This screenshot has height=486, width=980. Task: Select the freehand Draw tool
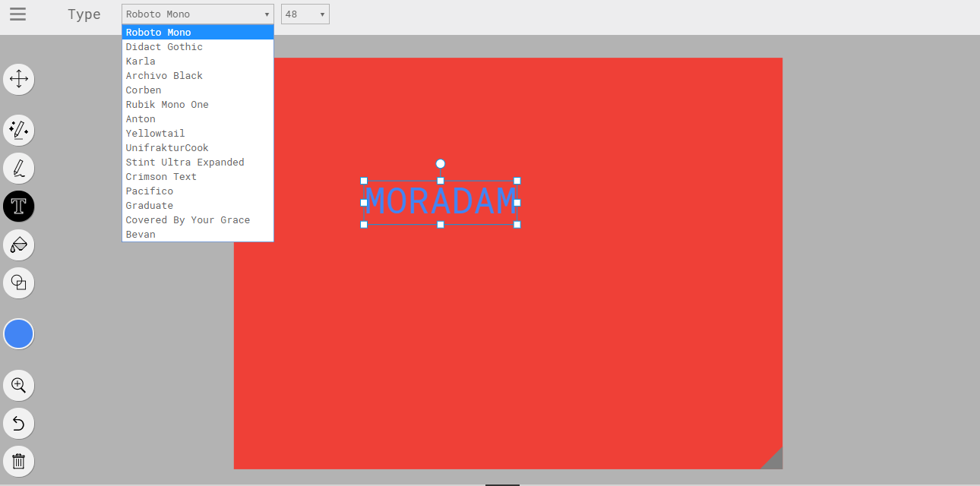tap(19, 168)
